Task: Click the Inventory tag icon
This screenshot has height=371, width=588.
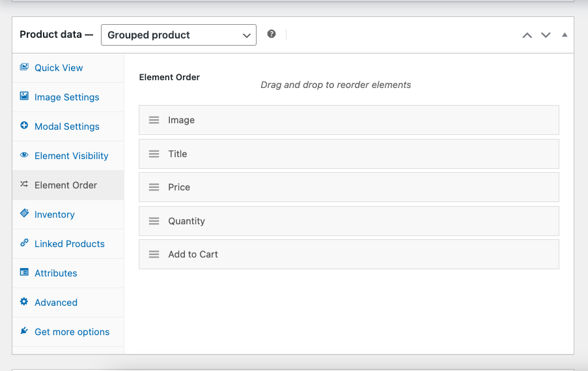Action: pyautogui.click(x=24, y=214)
